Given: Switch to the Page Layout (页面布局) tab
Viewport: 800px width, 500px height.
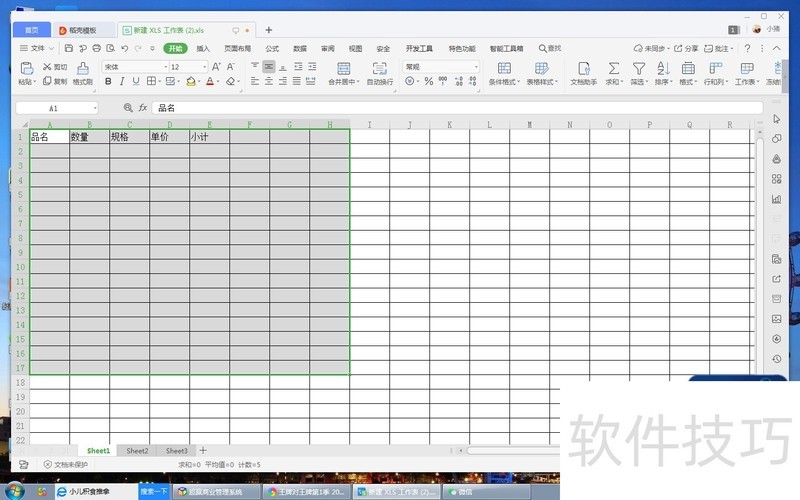Looking at the screenshot, I should coord(237,48).
